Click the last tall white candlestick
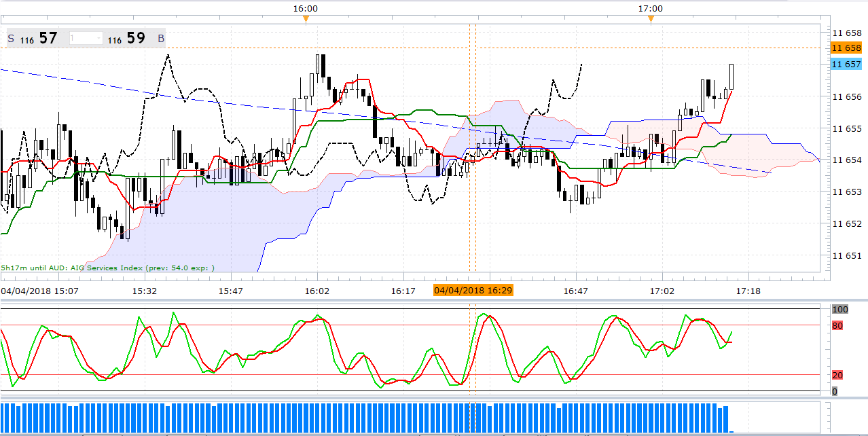The height and width of the screenshot is (436, 868). [x=731, y=76]
